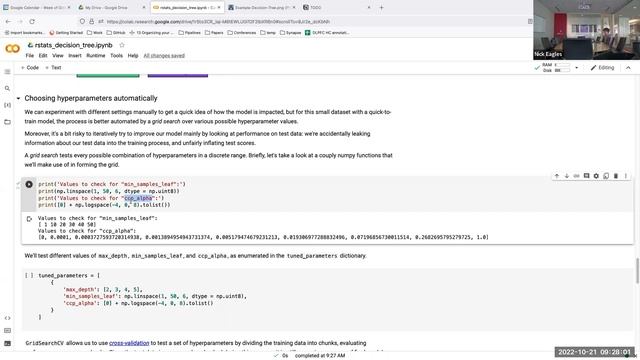This screenshot has width=640, height=360.
Task: Open the View menu
Action: [58, 56]
